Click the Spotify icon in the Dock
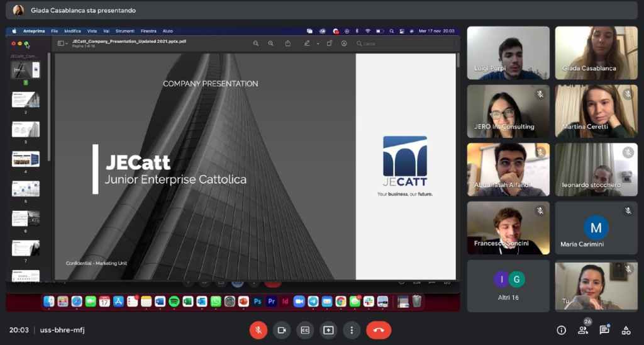This screenshot has height=345, width=644. click(x=174, y=302)
